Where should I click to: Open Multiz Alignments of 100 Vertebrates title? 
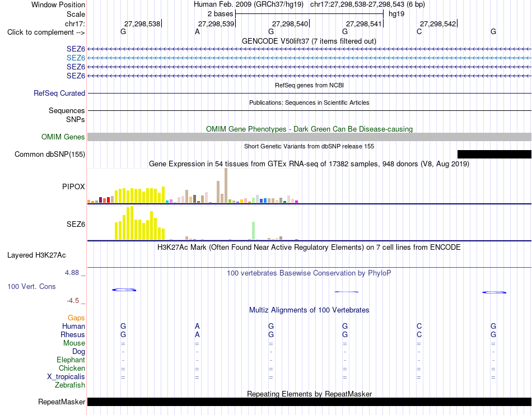coord(309,310)
